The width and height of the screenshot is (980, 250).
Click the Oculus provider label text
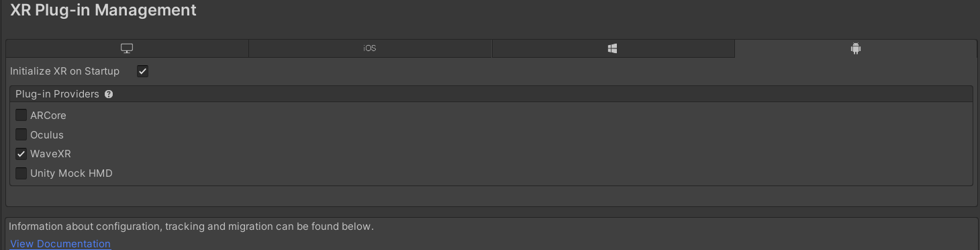click(x=47, y=135)
